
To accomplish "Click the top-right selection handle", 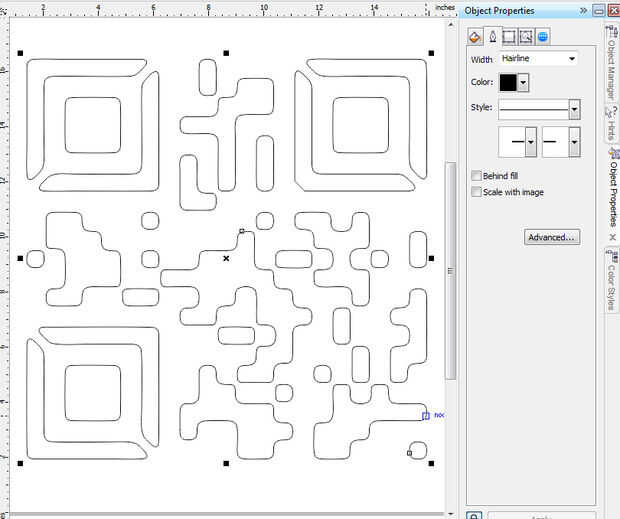I will tap(431, 53).
